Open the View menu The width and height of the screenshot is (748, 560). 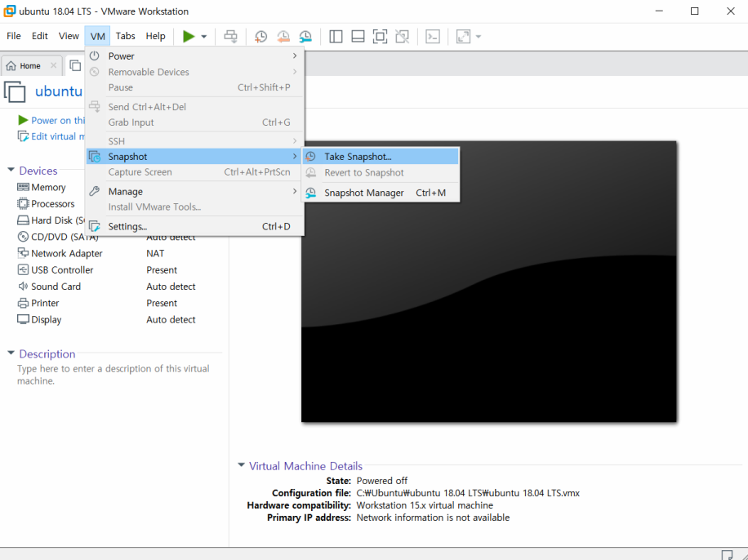[69, 36]
